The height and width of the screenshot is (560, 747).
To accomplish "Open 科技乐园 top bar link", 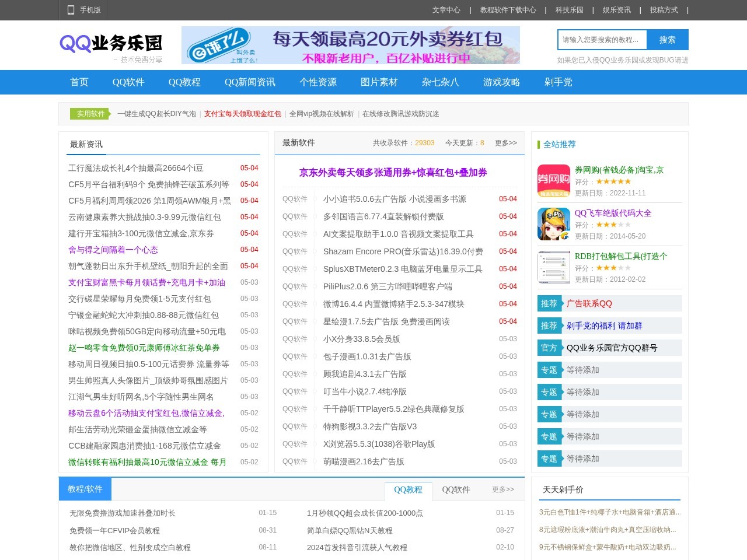I will [x=570, y=10].
